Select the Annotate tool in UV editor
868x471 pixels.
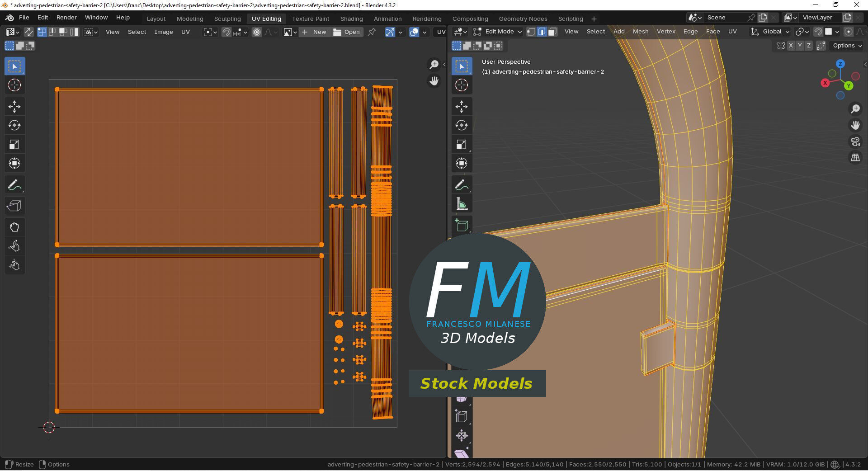[14, 185]
